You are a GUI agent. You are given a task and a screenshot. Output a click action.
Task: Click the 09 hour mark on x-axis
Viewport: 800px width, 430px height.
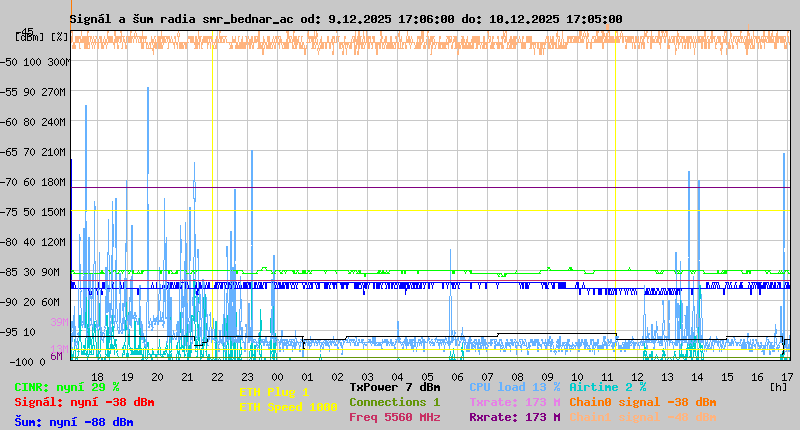(547, 376)
